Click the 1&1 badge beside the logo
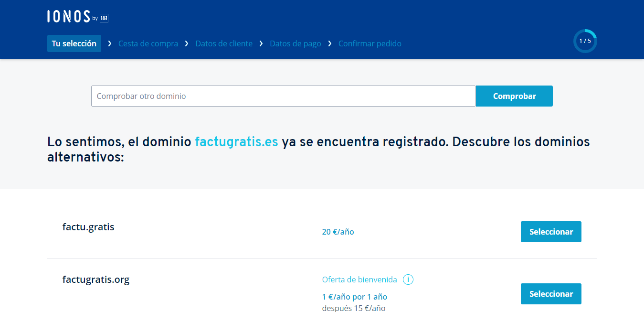644x312 pixels. [104, 18]
